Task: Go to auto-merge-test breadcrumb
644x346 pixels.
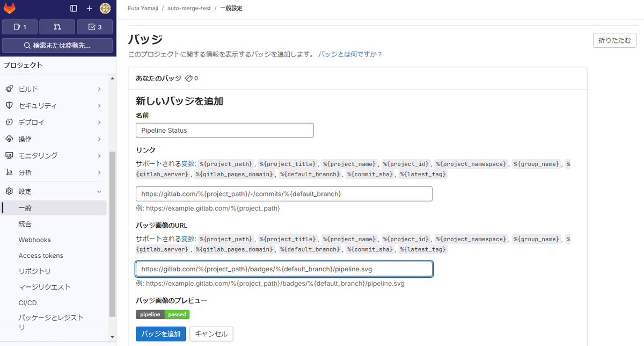Action: 189,9
